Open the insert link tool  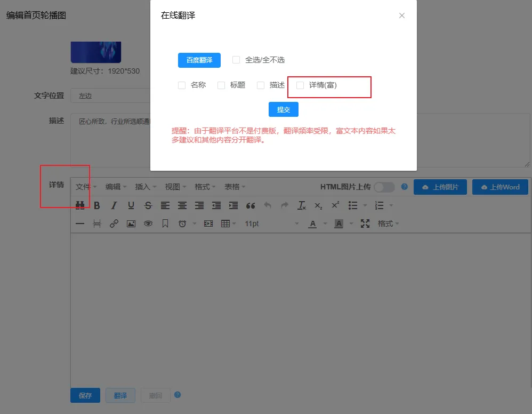[x=114, y=224]
